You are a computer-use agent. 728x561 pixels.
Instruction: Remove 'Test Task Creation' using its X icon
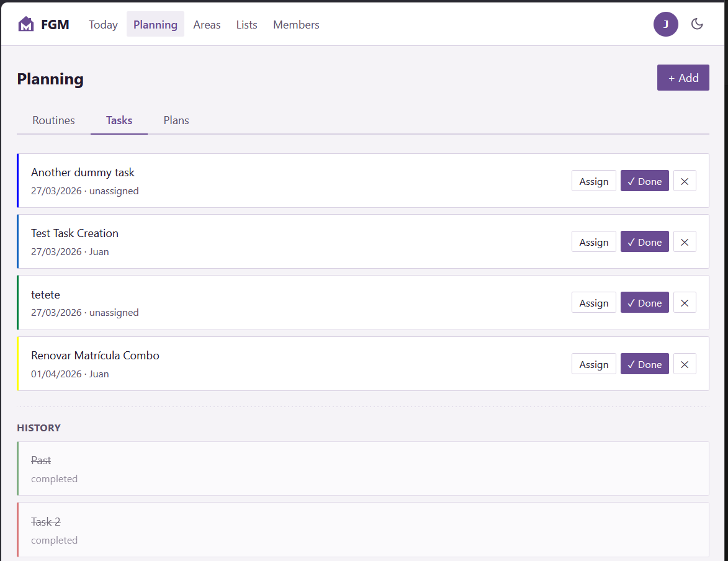(x=685, y=242)
